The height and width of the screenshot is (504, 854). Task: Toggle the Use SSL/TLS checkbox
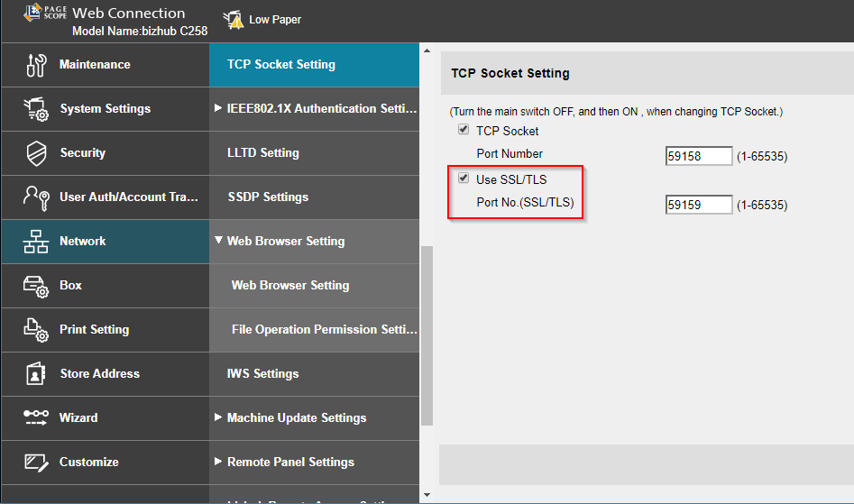pyautogui.click(x=464, y=179)
